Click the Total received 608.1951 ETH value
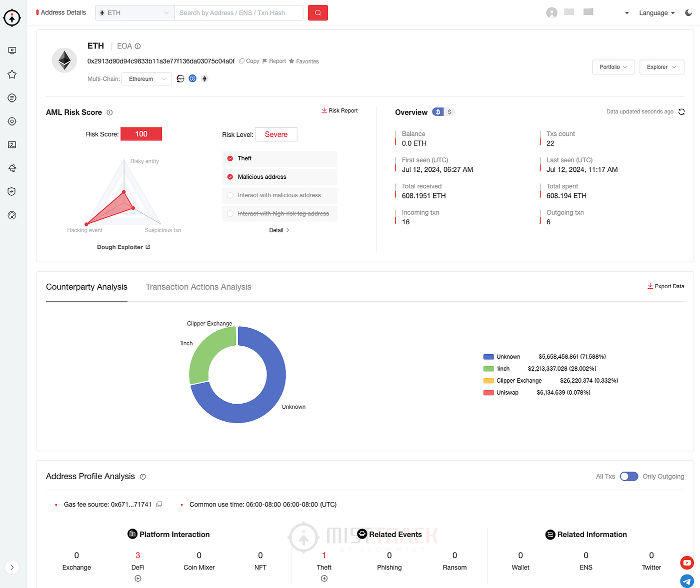The image size is (700, 588). click(x=424, y=196)
